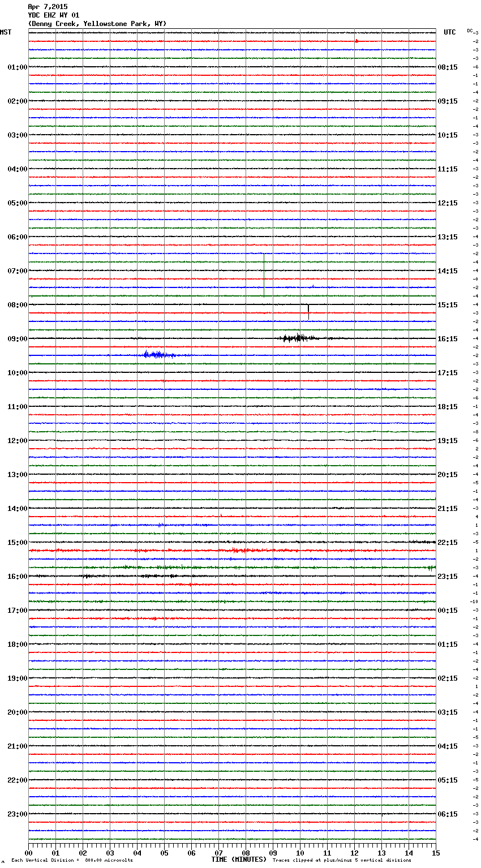Click the 'UTC' column header

(x=450, y=32)
